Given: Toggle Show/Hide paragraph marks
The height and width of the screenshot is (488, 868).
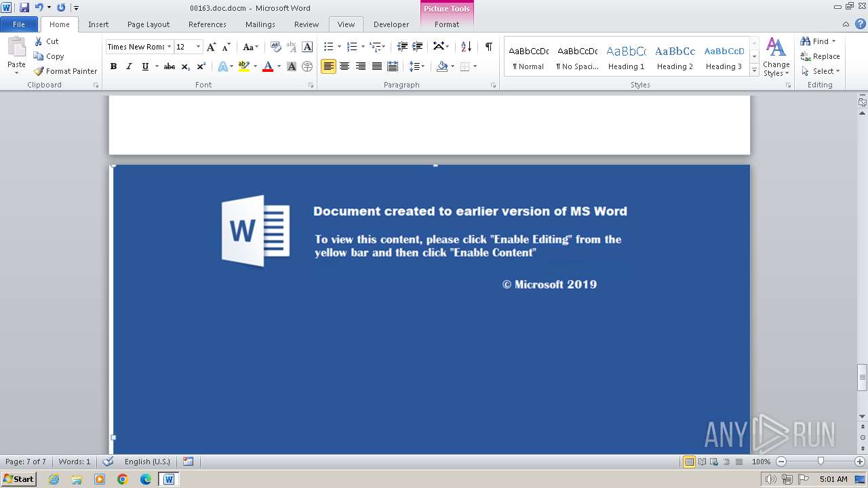Looking at the screenshot, I should coord(488,47).
